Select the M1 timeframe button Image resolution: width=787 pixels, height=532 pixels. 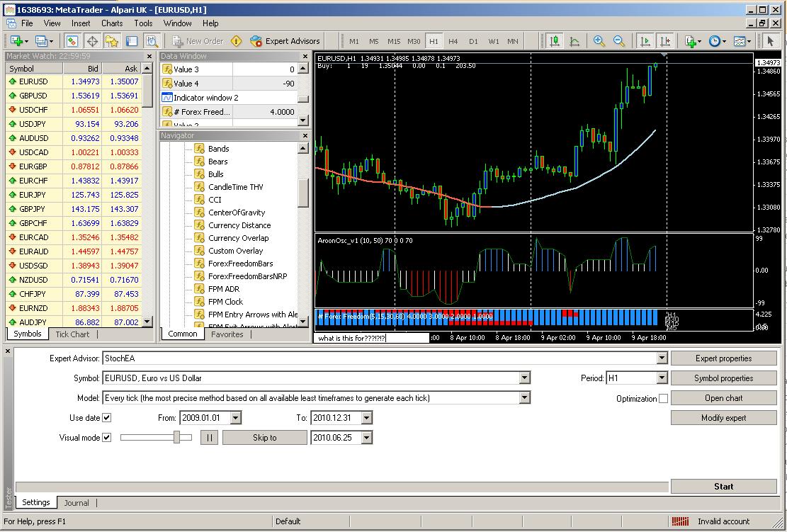(354, 41)
